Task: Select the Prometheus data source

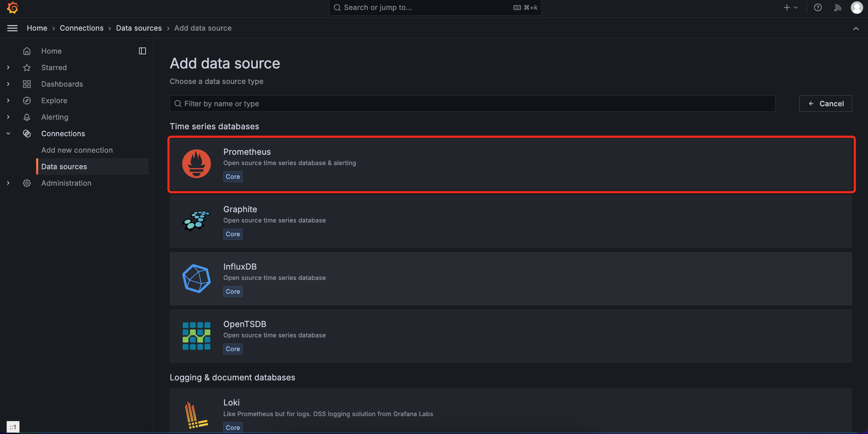Action: click(511, 164)
